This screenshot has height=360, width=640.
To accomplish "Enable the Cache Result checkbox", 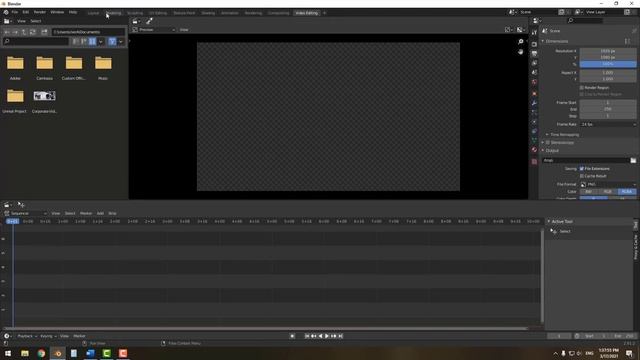I will click(x=582, y=176).
